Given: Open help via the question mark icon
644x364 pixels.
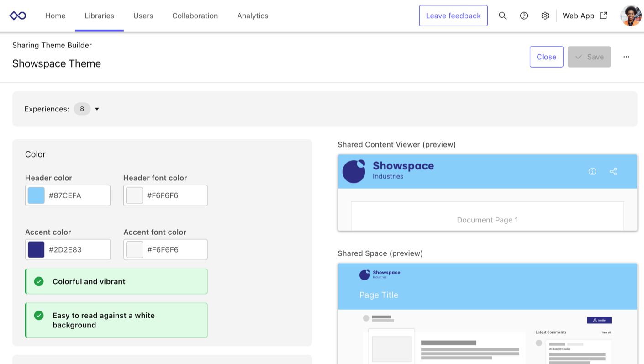Looking at the screenshot, I should (523, 16).
